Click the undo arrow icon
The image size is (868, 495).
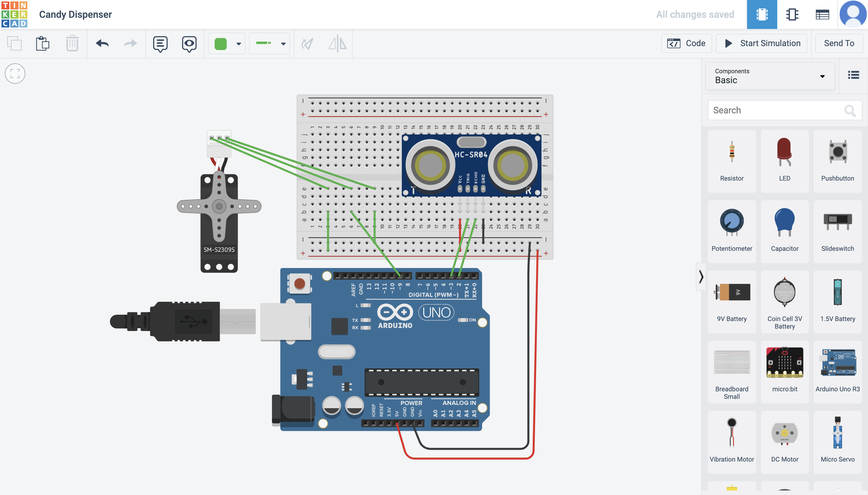(x=102, y=43)
